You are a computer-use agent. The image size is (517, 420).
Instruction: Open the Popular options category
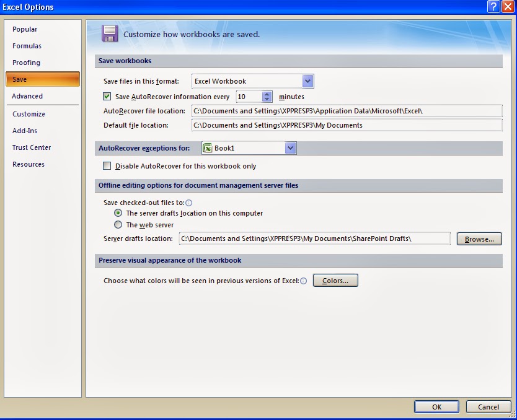[x=25, y=29]
